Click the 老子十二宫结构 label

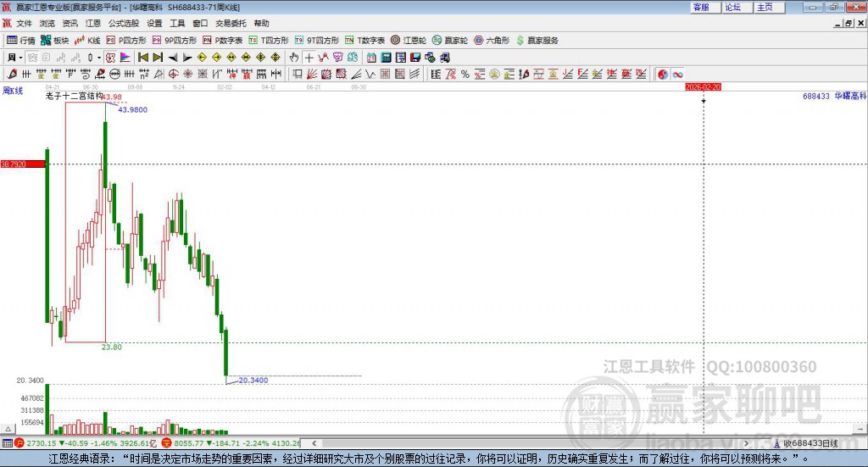tap(74, 96)
